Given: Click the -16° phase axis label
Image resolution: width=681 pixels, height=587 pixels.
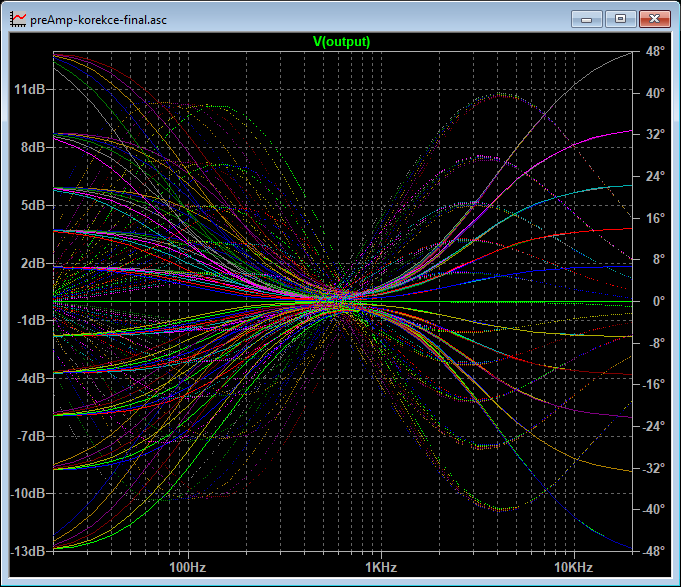Looking at the screenshot, I should (x=654, y=385).
